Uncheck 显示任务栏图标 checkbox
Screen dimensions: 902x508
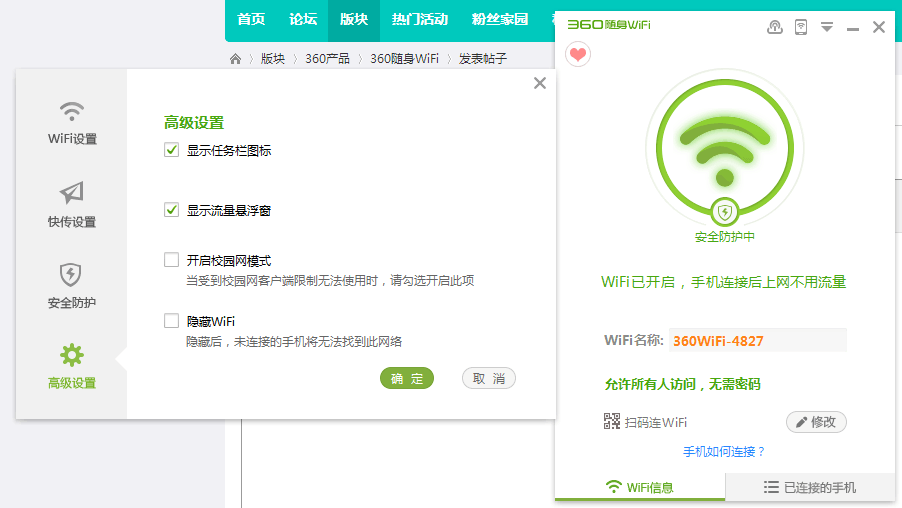point(171,150)
